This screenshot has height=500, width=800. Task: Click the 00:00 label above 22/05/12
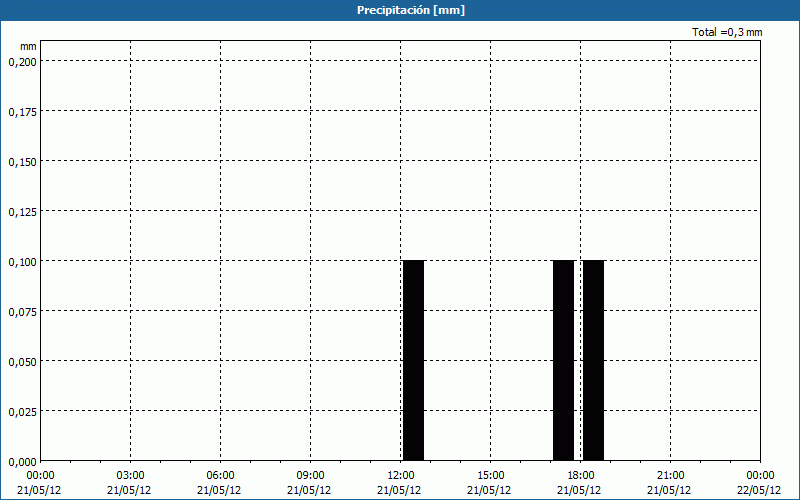(x=760, y=475)
